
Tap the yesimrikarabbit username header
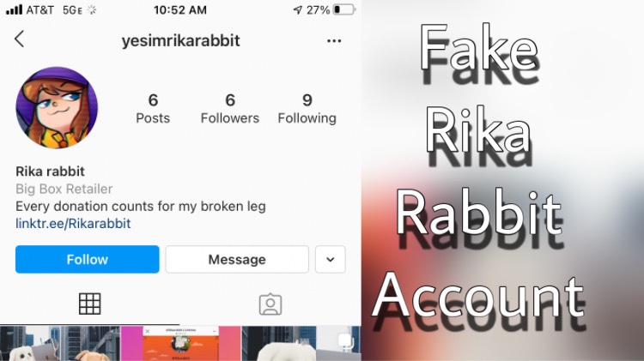[180, 40]
